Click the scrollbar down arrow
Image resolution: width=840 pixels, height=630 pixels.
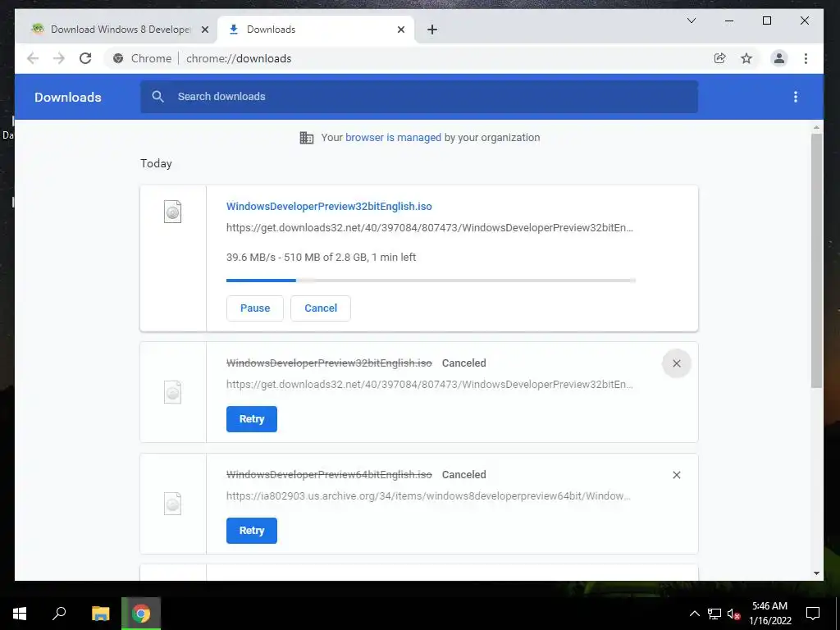[x=816, y=573]
